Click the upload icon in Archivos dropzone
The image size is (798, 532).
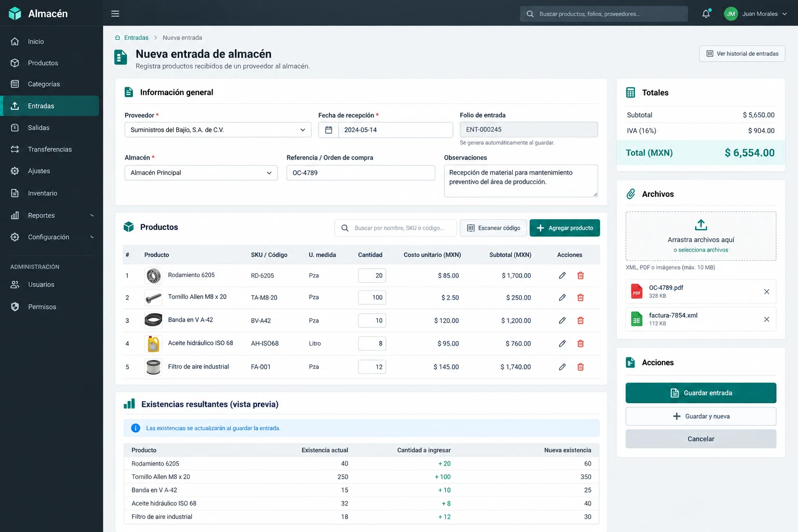(x=701, y=225)
